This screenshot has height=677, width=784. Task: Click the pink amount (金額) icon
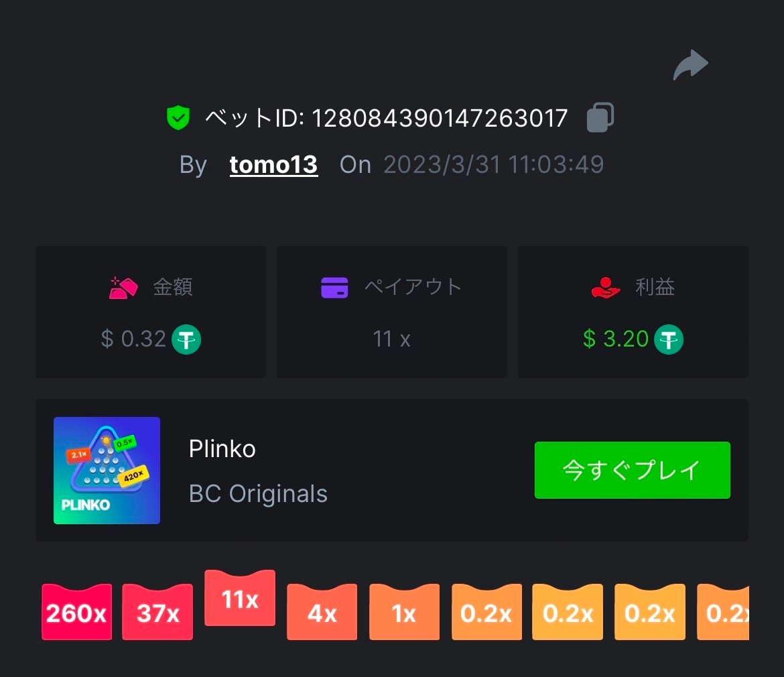123,288
